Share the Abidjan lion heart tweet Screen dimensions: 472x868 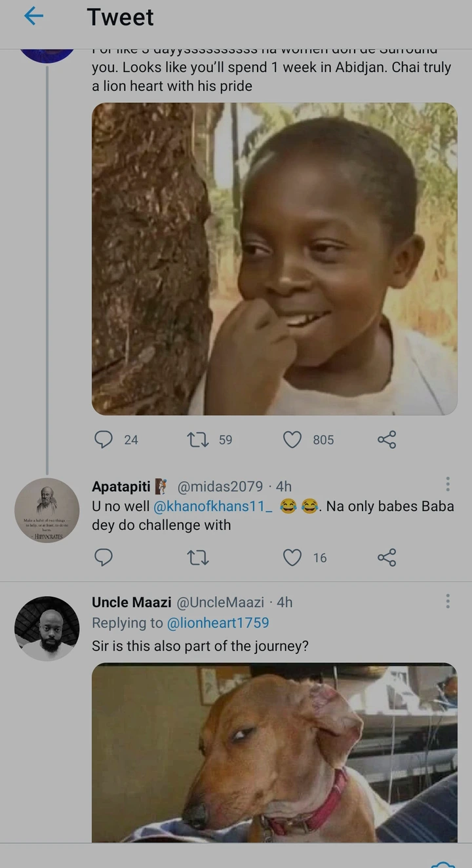pos(387,439)
